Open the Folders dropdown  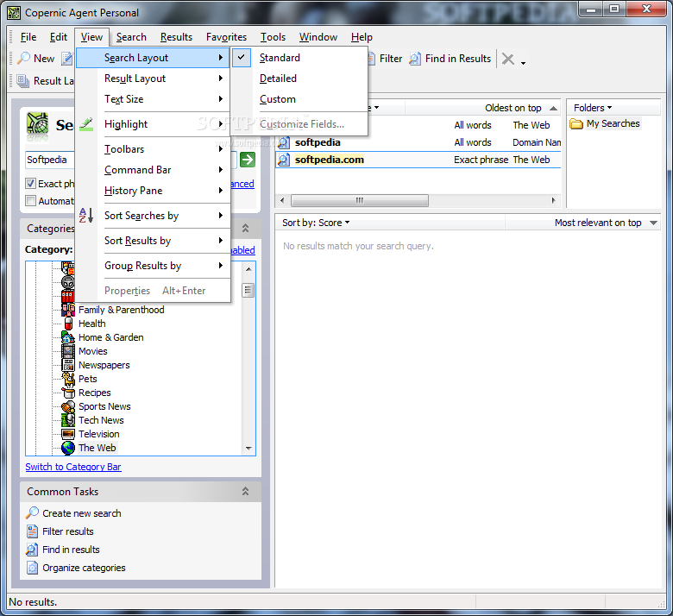pos(593,108)
